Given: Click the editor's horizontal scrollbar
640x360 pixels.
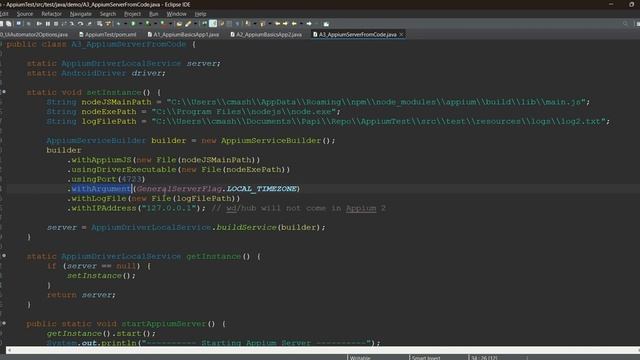Looking at the screenshot, I should point(322,350).
